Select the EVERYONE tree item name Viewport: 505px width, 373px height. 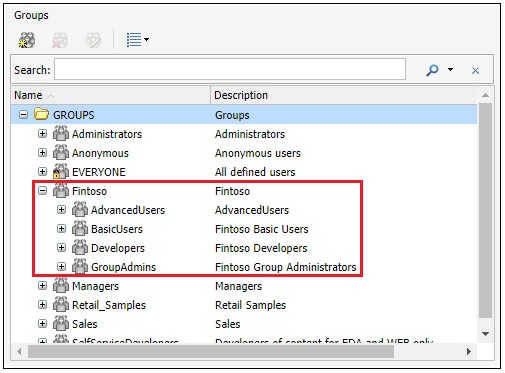pyautogui.click(x=99, y=172)
